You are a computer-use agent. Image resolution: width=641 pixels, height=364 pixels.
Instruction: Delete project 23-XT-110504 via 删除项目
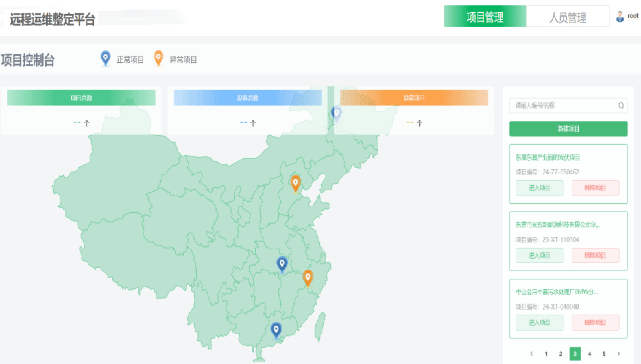click(595, 255)
